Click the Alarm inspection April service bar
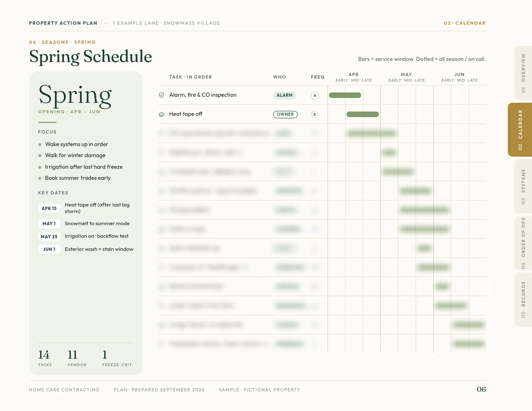This screenshot has width=532, height=411. [345, 95]
